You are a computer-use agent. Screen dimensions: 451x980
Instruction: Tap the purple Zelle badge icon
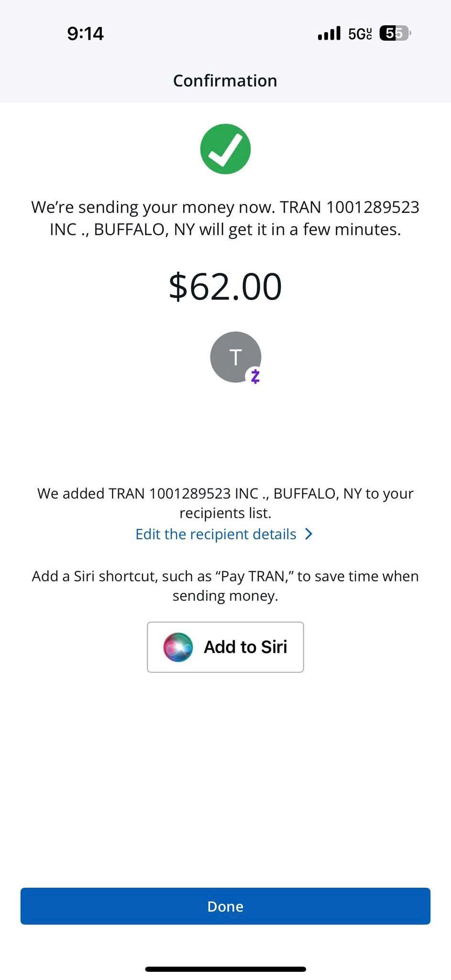point(255,376)
